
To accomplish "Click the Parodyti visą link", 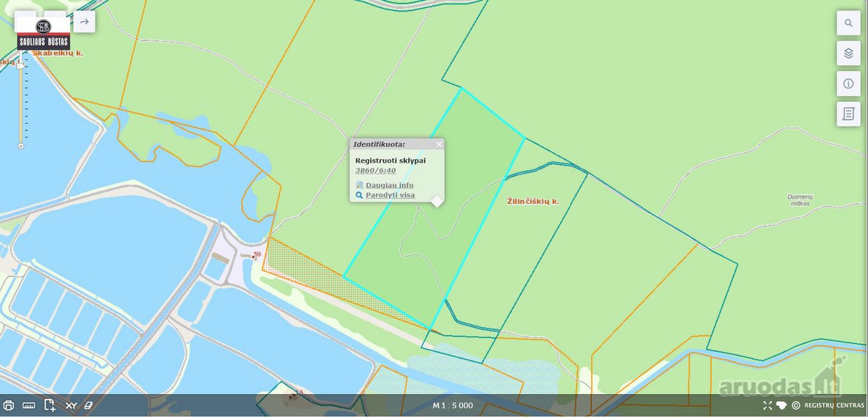I will tap(390, 195).
